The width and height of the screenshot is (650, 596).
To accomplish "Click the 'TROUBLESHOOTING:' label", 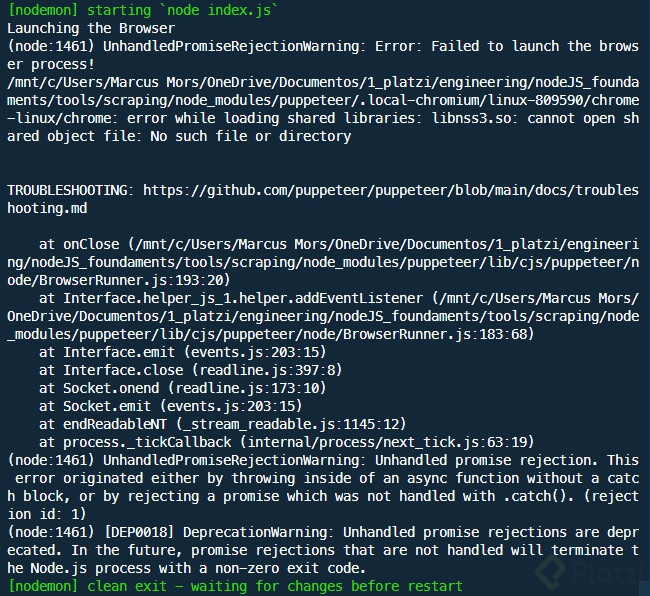I will [x=70, y=190].
